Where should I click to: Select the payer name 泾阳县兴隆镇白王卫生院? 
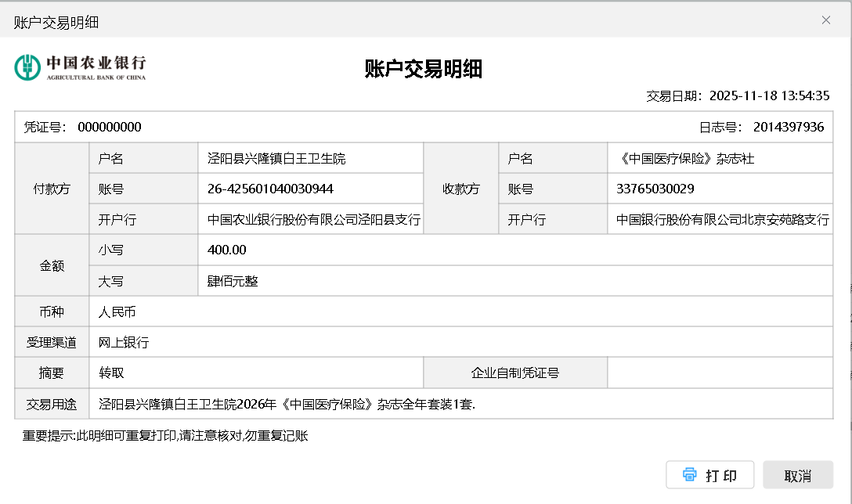(276, 159)
